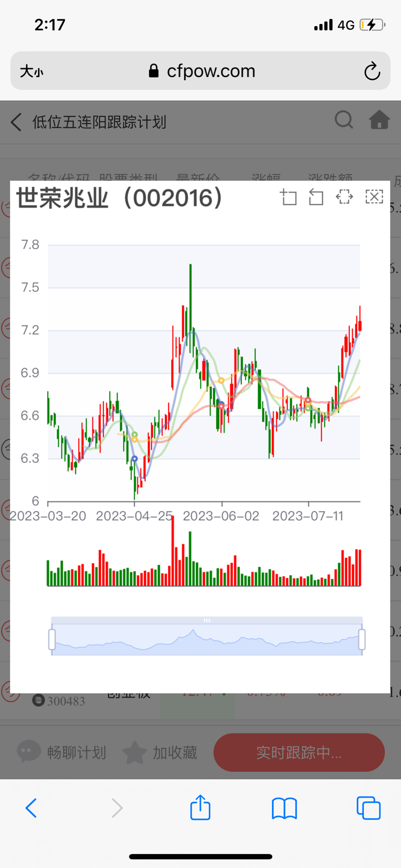Tap Safari back navigation arrow
This screenshot has width=401, height=868.
pos(31,808)
